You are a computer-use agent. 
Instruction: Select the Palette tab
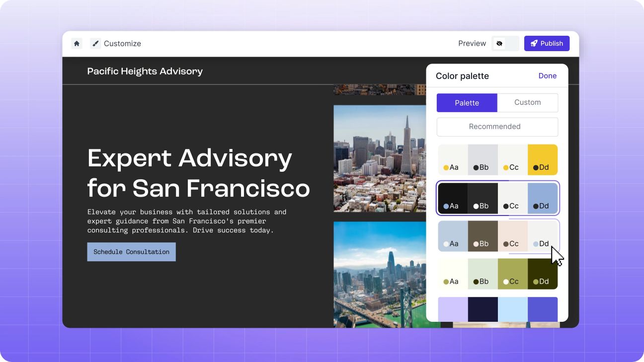(467, 103)
